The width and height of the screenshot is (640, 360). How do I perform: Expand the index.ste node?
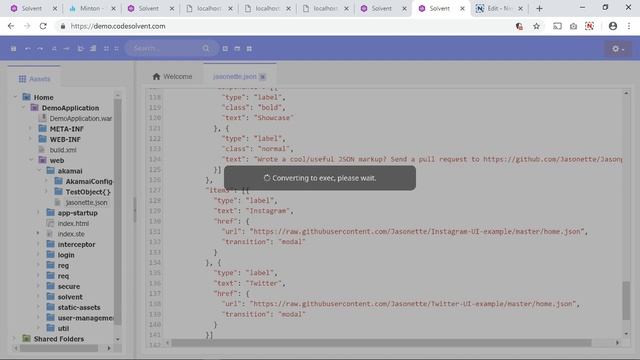38,233
